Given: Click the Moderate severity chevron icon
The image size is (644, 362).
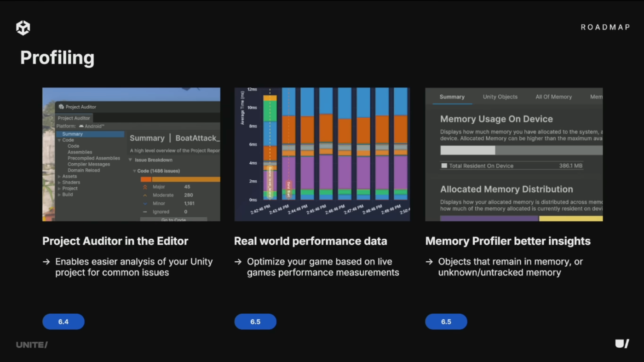Looking at the screenshot, I should [145, 195].
